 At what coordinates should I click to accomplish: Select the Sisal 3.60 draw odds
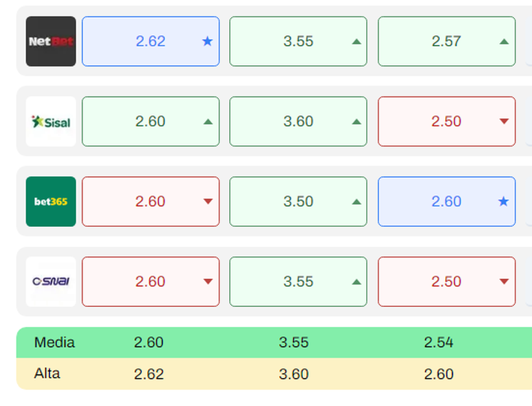[298, 122]
